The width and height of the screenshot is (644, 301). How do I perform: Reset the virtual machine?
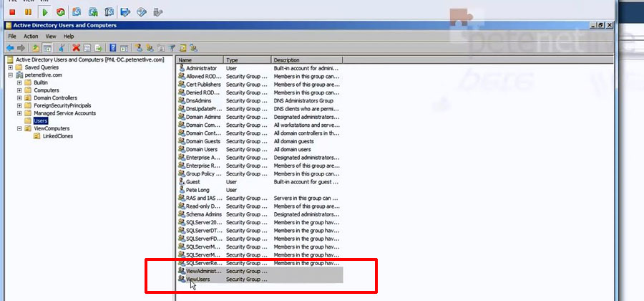coord(60,12)
